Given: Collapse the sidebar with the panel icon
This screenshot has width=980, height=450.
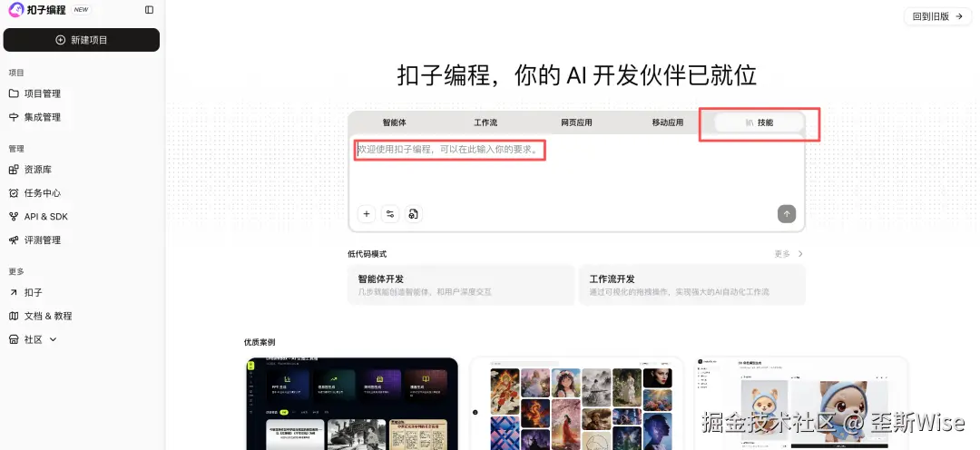Looking at the screenshot, I should [x=149, y=9].
